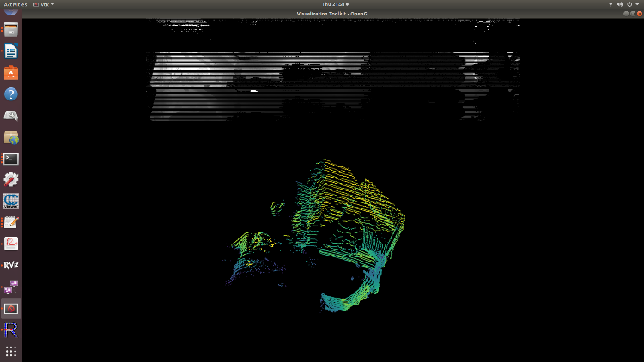Click the network icon in top bar
This screenshot has height=362, width=644.
tap(610, 4)
